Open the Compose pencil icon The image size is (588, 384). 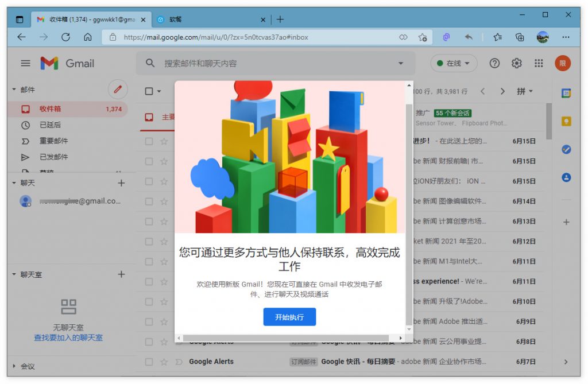pyautogui.click(x=117, y=90)
